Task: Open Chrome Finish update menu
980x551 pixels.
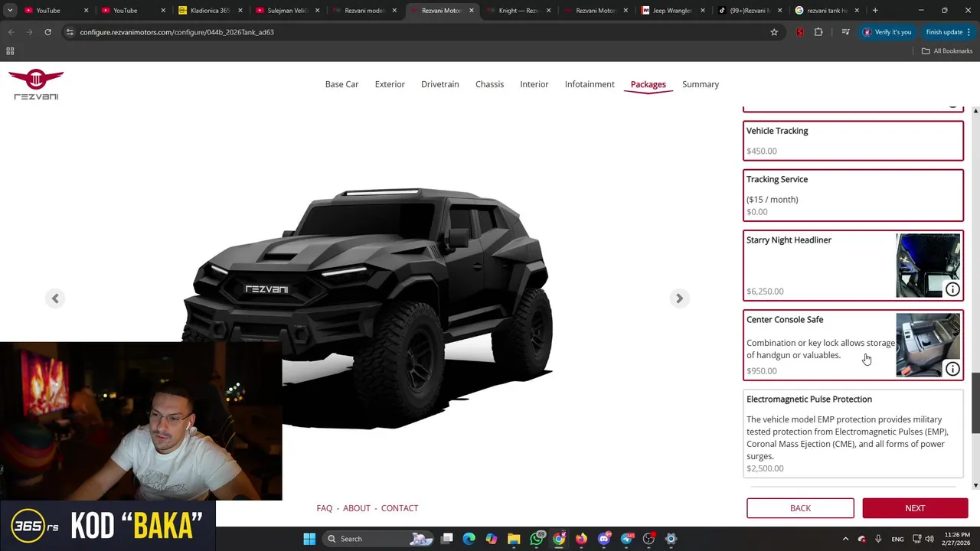Action: (948, 32)
